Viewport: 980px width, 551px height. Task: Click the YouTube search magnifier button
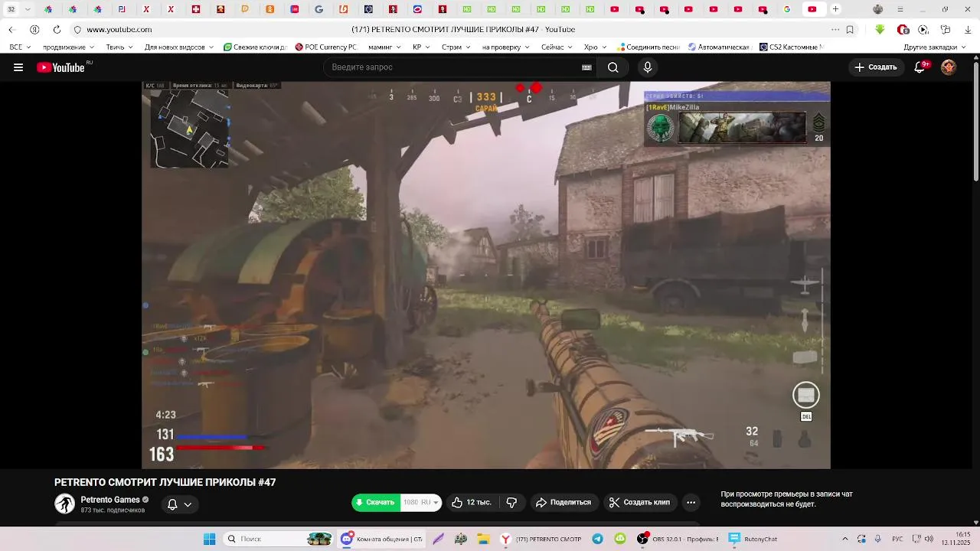tap(612, 67)
